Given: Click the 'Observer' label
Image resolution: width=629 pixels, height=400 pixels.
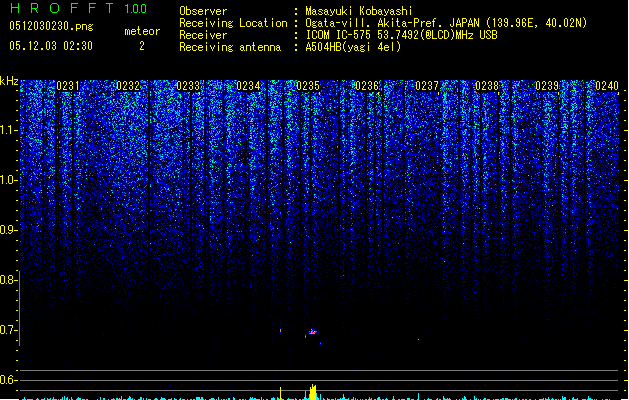Looking at the screenshot, I should point(203,11).
